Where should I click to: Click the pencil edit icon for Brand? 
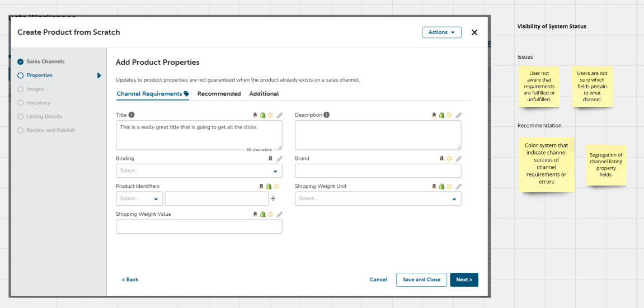(x=459, y=159)
